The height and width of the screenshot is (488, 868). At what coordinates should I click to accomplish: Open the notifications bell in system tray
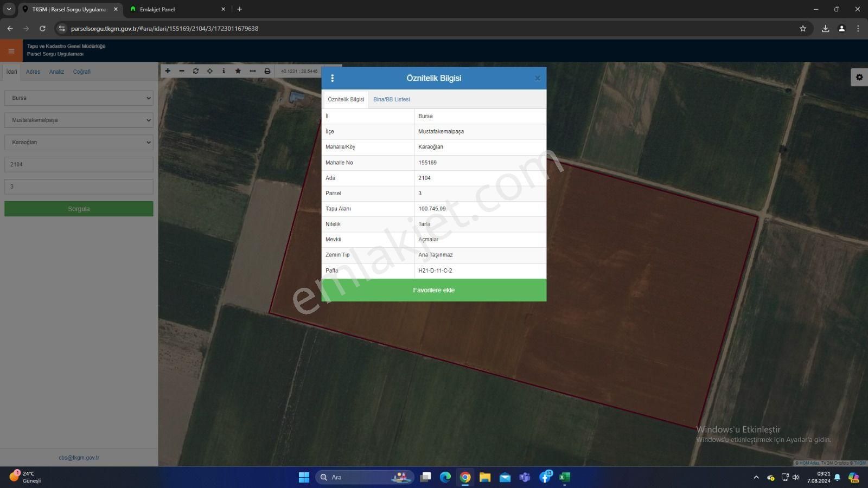pyautogui.click(x=837, y=477)
